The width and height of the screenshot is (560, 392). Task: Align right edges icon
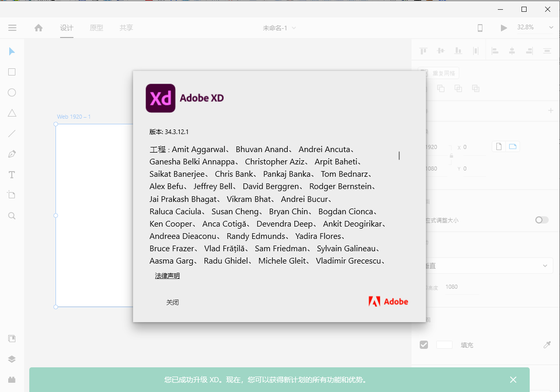[529, 51]
